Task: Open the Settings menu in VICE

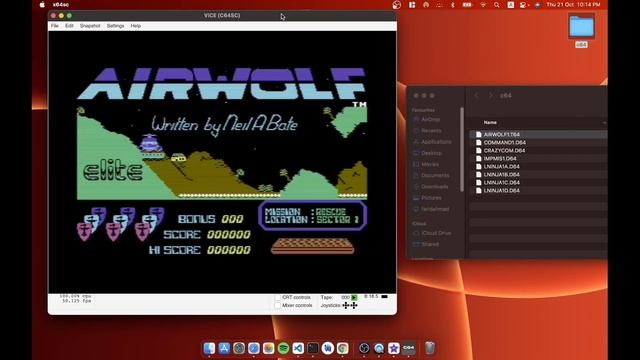Action: [x=115, y=26]
